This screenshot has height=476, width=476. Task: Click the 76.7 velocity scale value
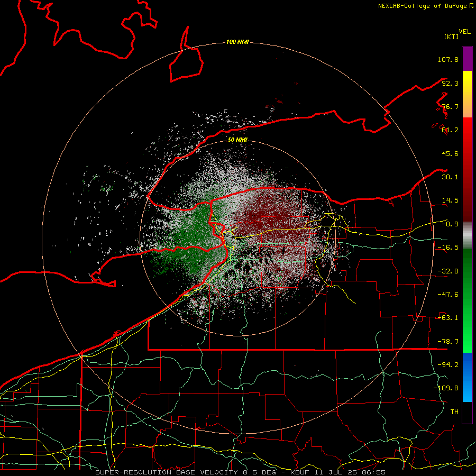450,106
